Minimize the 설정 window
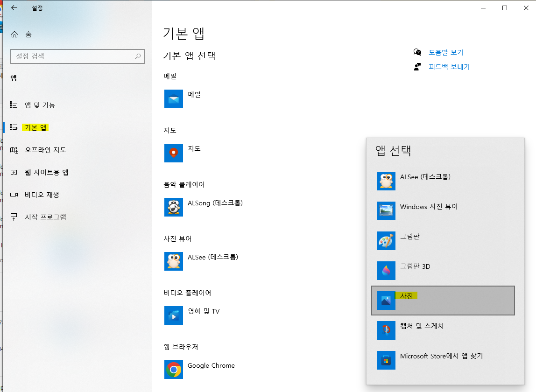 pos(483,8)
